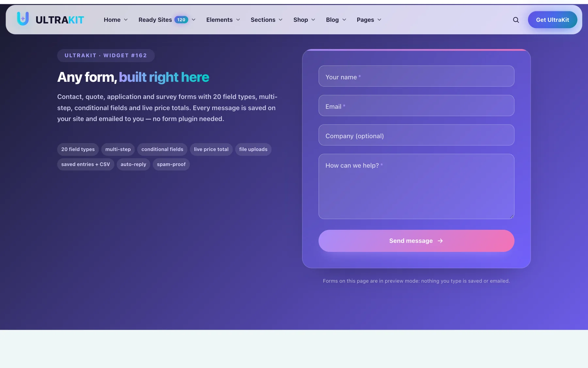Open the search magnifier icon
The width and height of the screenshot is (588, 368).
[516, 20]
